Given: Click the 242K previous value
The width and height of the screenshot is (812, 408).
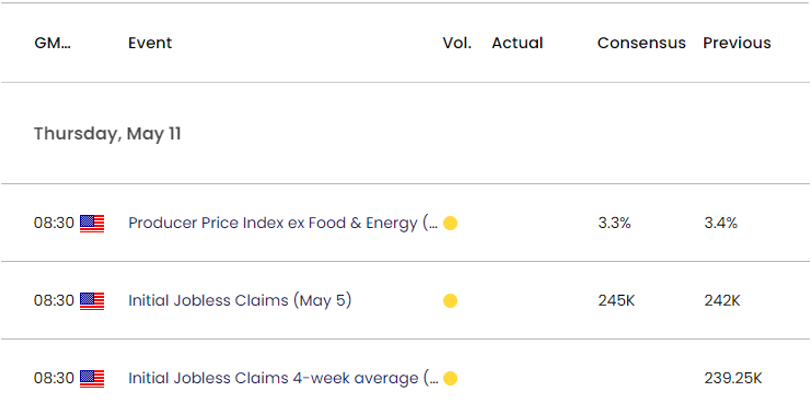Looking at the screenshot, I should click(721, 300).
